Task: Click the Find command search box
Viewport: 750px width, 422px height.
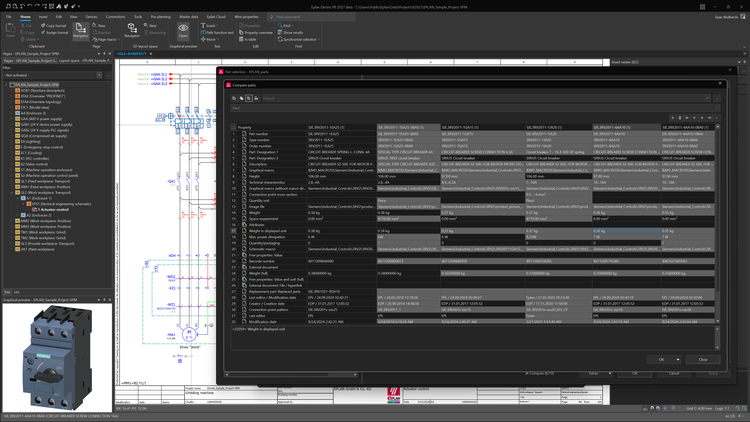Action: [311, 17]
